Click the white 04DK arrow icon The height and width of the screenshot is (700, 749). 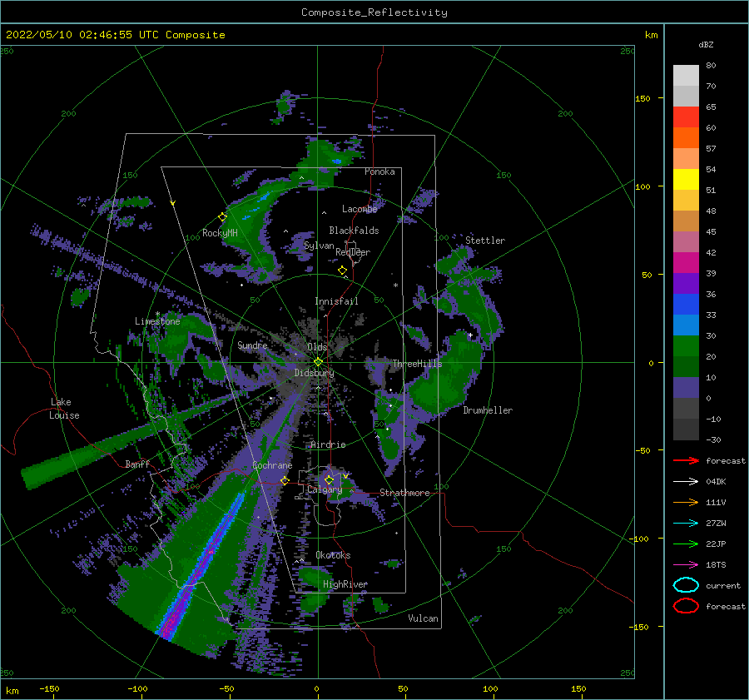pos(686,482)
